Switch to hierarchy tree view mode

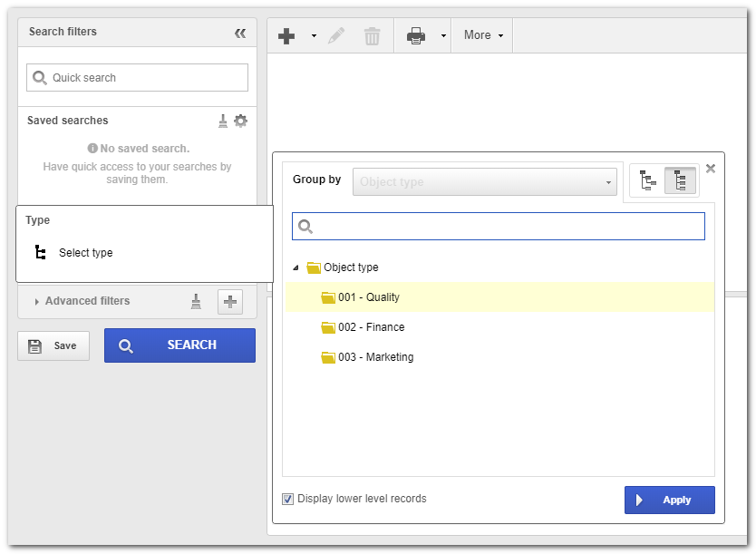[x=647, y=180]
